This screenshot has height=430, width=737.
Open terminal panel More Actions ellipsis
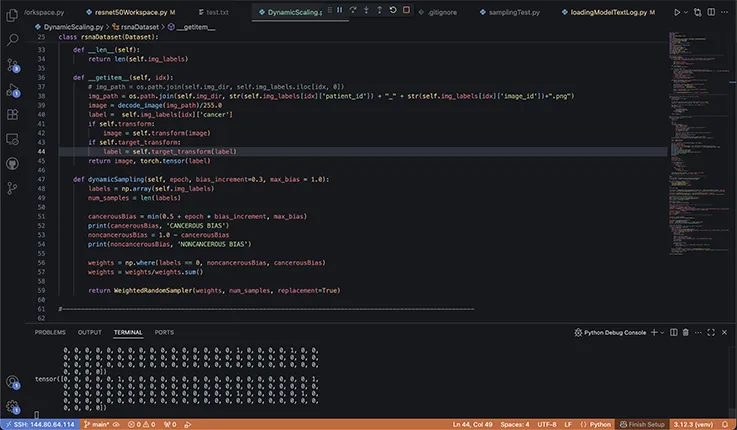[x=698, y=332]
